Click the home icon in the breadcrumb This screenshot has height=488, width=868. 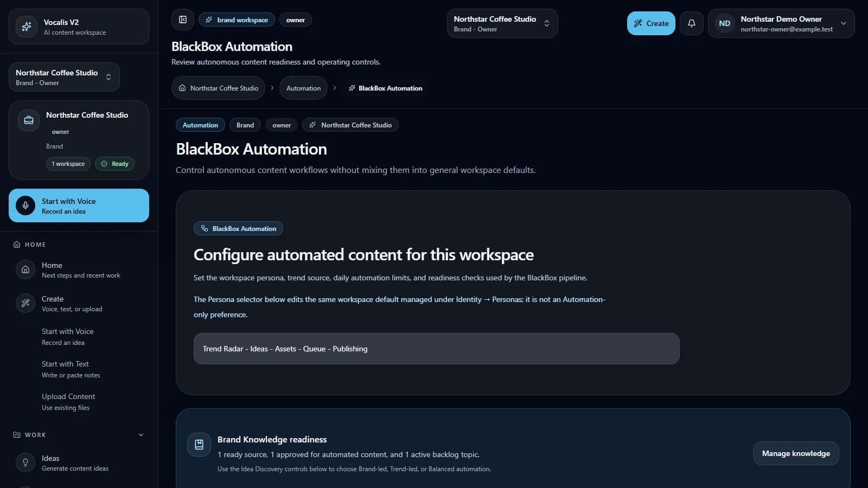pyautogui.click(x=182, y=88)
